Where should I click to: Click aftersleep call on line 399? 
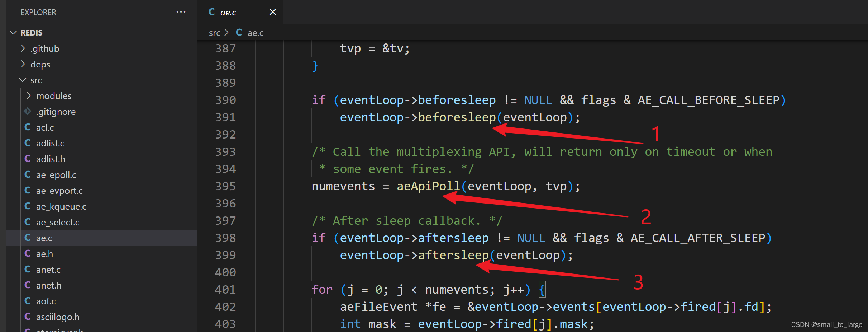453,255
